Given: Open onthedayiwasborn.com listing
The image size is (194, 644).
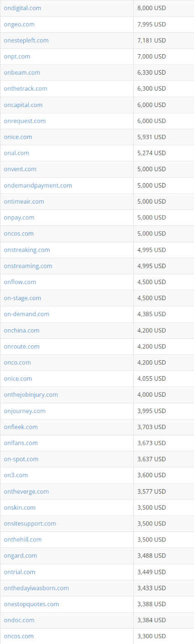Looking at the screenshot, I should pyautogui.click(x=37, y=588).
